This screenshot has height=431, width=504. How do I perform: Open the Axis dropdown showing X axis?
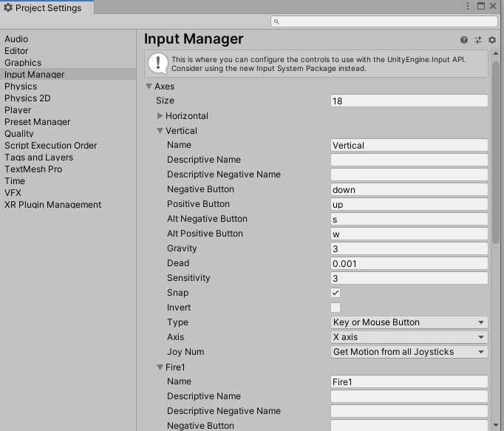pyautogui.click(x=409, y=337)
